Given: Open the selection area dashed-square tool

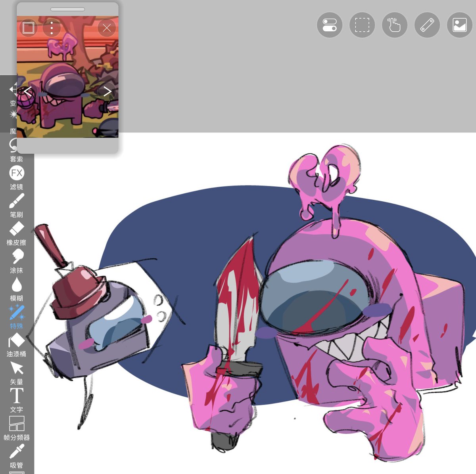Looking at the screenshot, I should pos(362,25).
